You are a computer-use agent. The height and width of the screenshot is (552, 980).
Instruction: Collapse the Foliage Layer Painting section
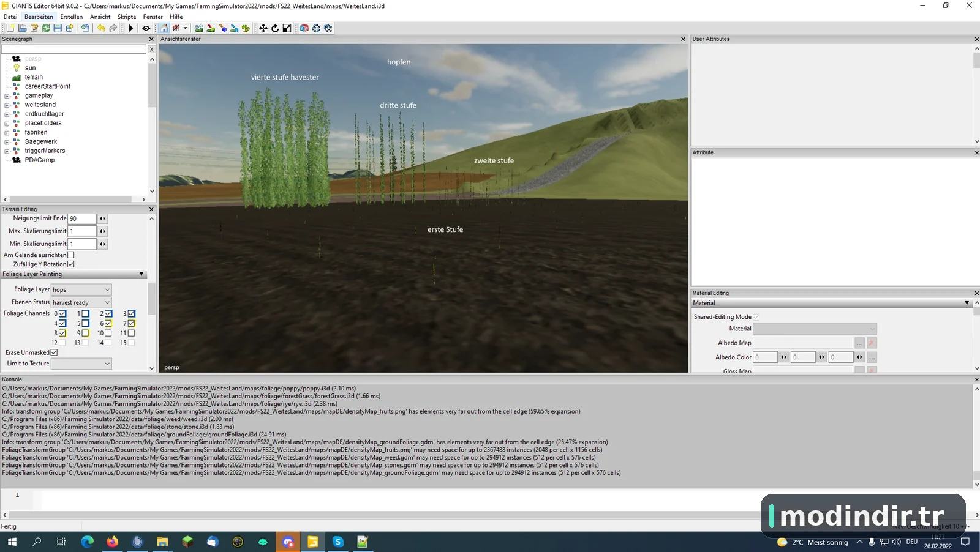click(141, 274)
